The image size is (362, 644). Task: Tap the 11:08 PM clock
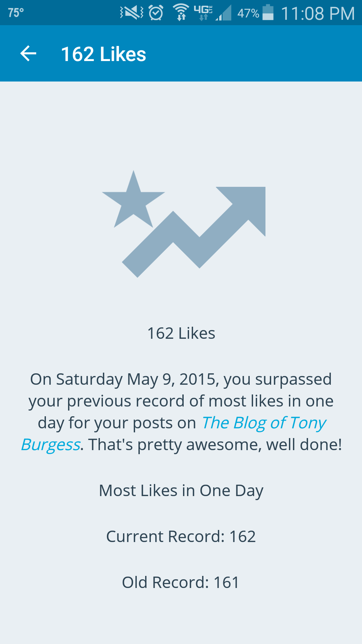pyautogui.click(x=317, y=13)
